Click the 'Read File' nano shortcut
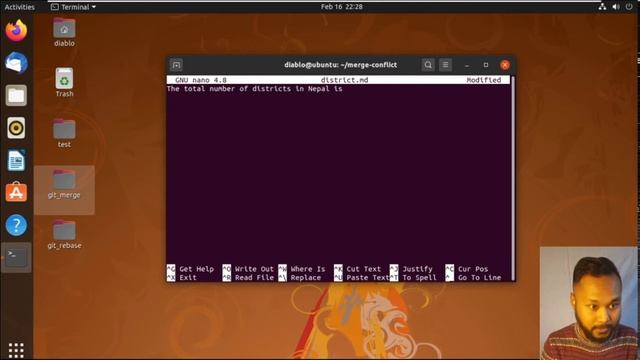 click(x=254, y=278)
